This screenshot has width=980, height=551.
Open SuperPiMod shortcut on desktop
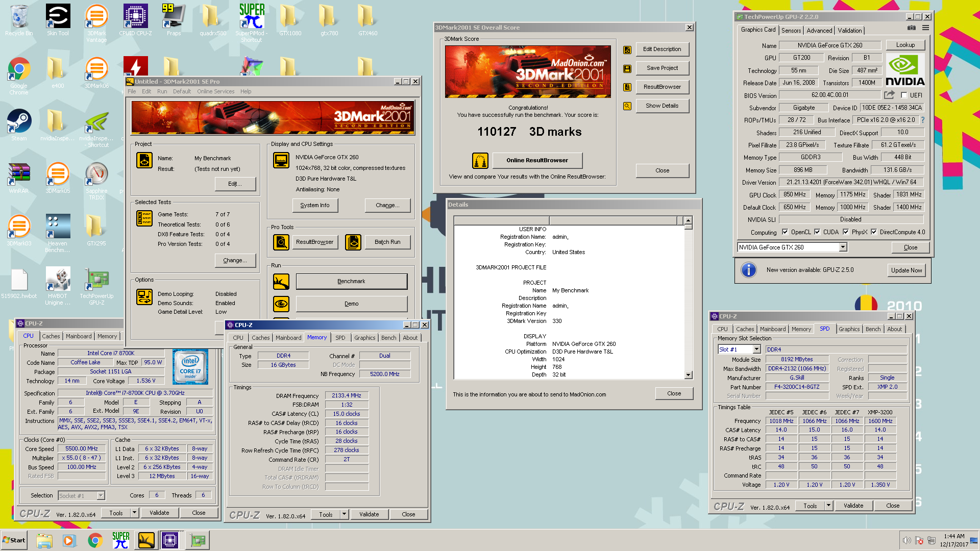pos(252,23)
